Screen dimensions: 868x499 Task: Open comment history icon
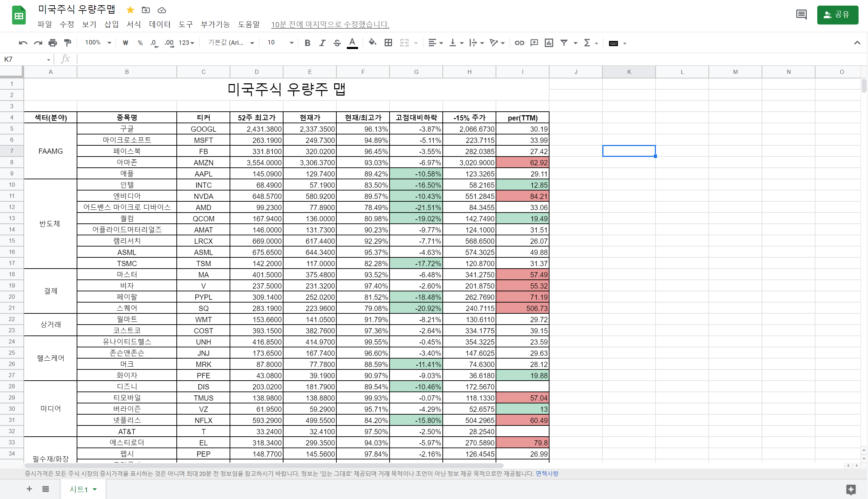tap(801, 15)
